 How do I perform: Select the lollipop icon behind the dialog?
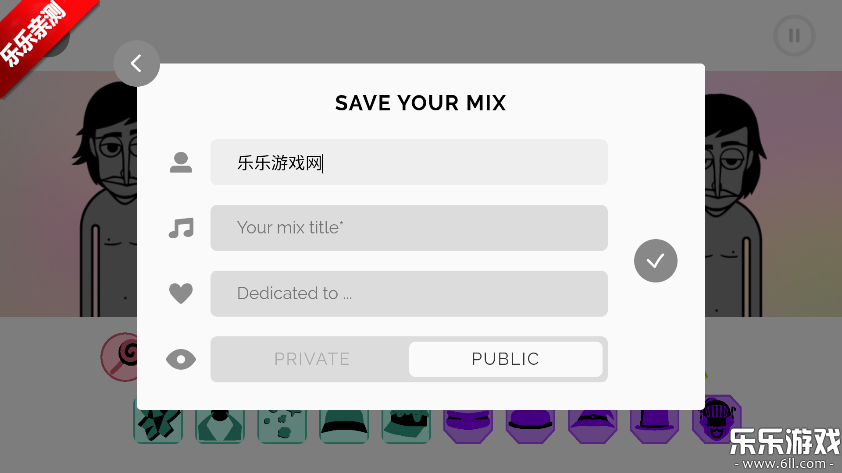[120, 357]
